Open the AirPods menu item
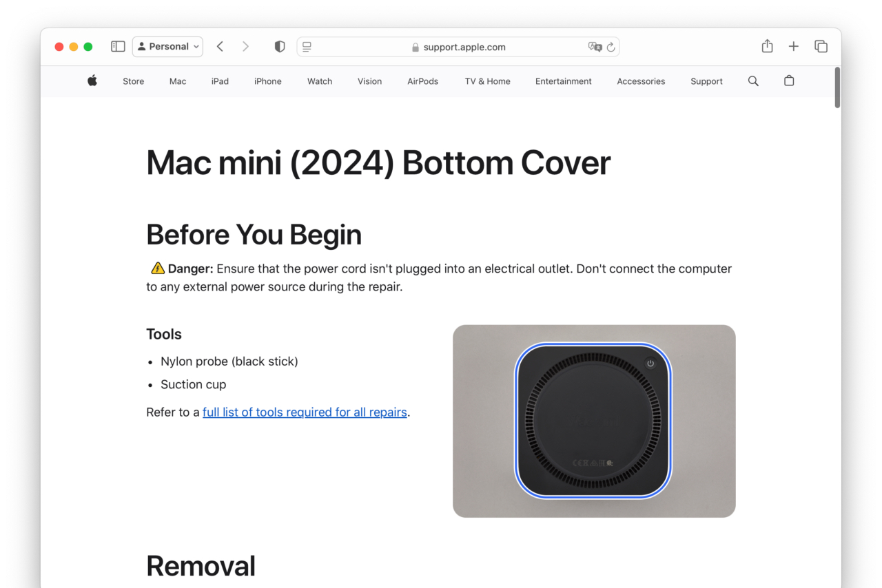The width and height of the screenshot is (882, 588). point(422,81)
